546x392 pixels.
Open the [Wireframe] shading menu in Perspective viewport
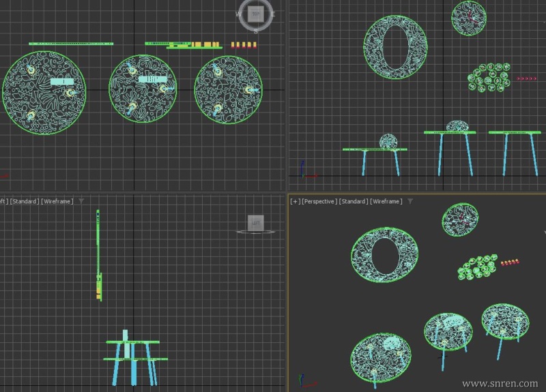pyautogui.click(x=386, y=201)
